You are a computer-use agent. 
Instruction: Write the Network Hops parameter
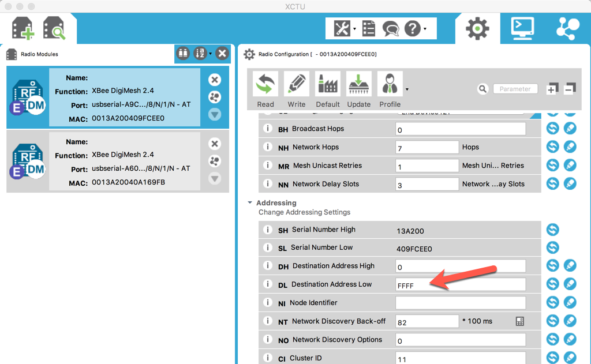click(x=570, y=147)
